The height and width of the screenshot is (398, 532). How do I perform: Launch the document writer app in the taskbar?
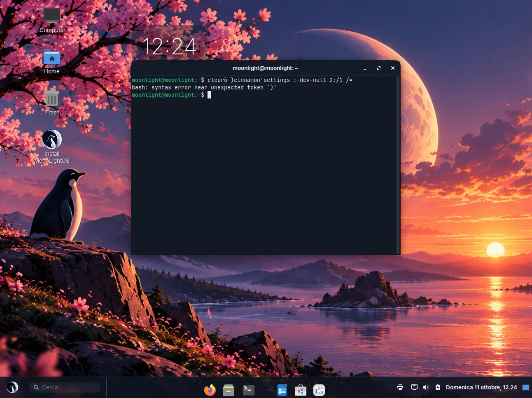point(282,390)
